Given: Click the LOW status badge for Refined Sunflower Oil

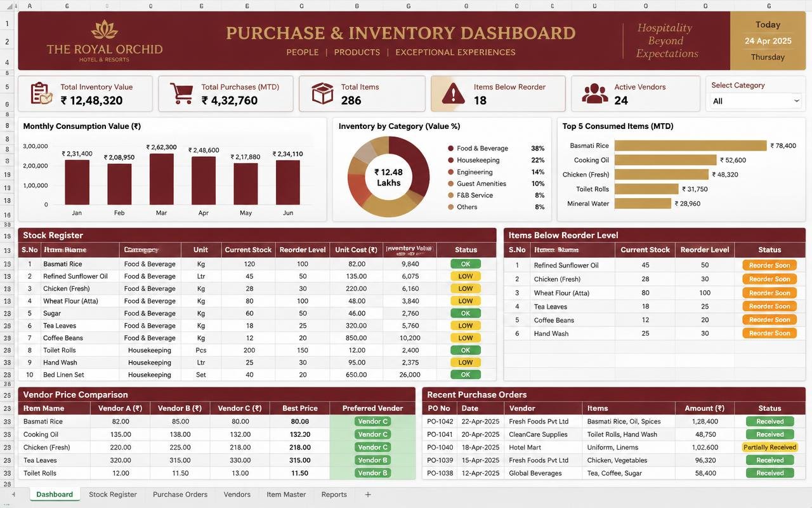Looking at the screenshot, I should click(x=466, y=276).
